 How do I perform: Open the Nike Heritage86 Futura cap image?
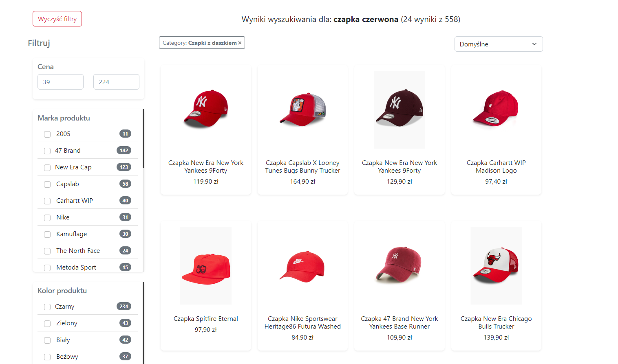pyautogui.click(x=302, y=266)
